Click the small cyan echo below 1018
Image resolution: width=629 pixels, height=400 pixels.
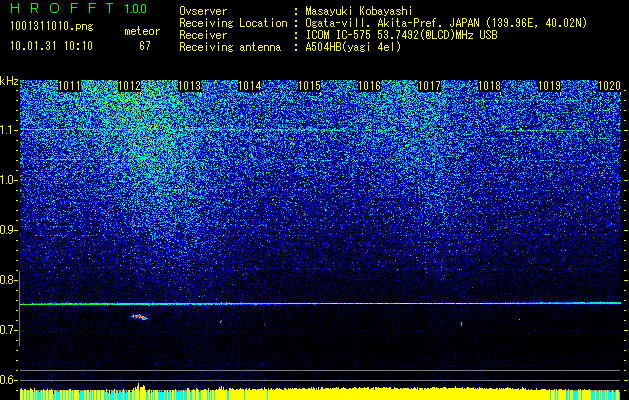pos(462,323)
